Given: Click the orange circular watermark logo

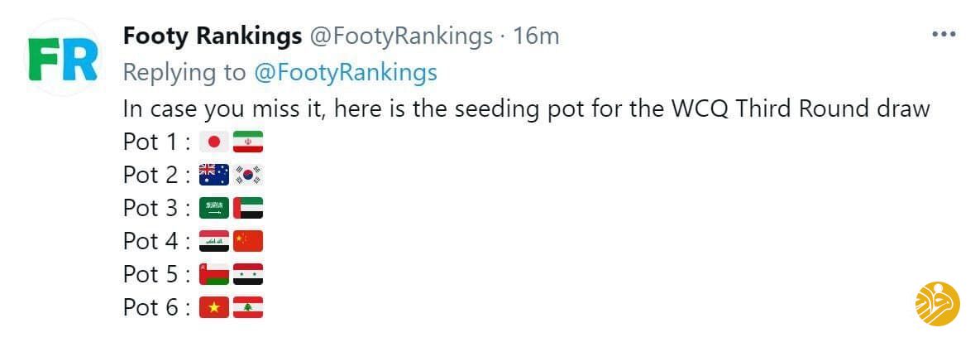Looking at the screenshot, I should tap(937, 304).
